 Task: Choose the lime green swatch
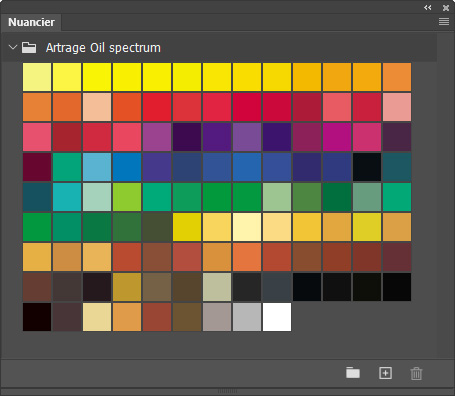(127, 197)
